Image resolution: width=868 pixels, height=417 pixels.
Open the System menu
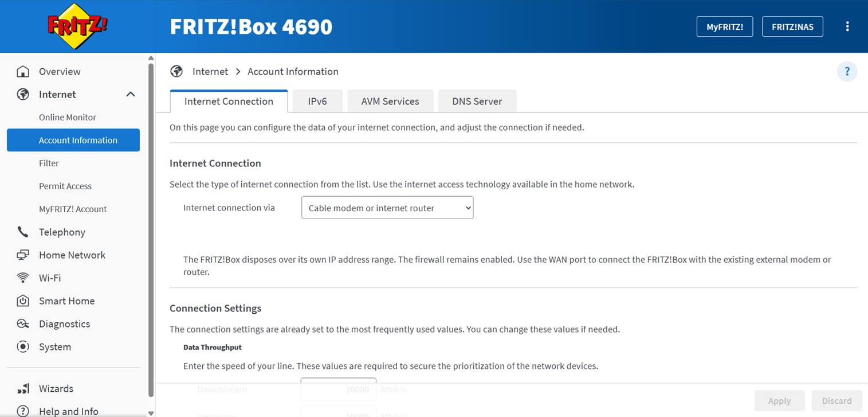[55, 347]
